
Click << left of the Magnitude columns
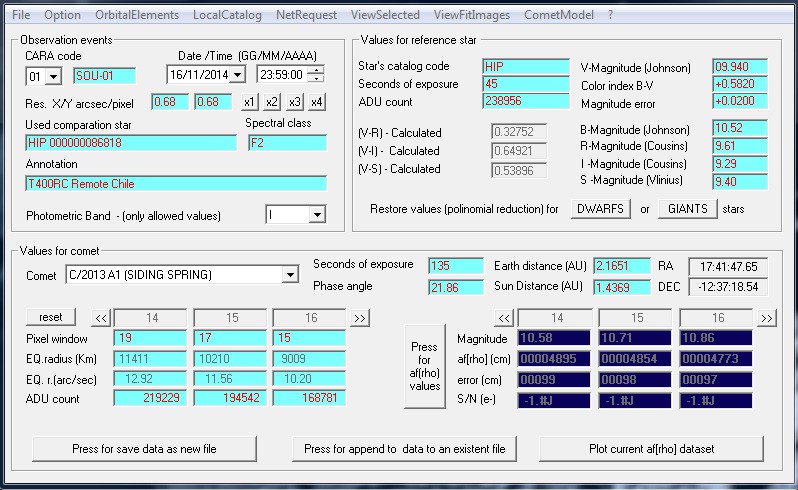[504, 319]
